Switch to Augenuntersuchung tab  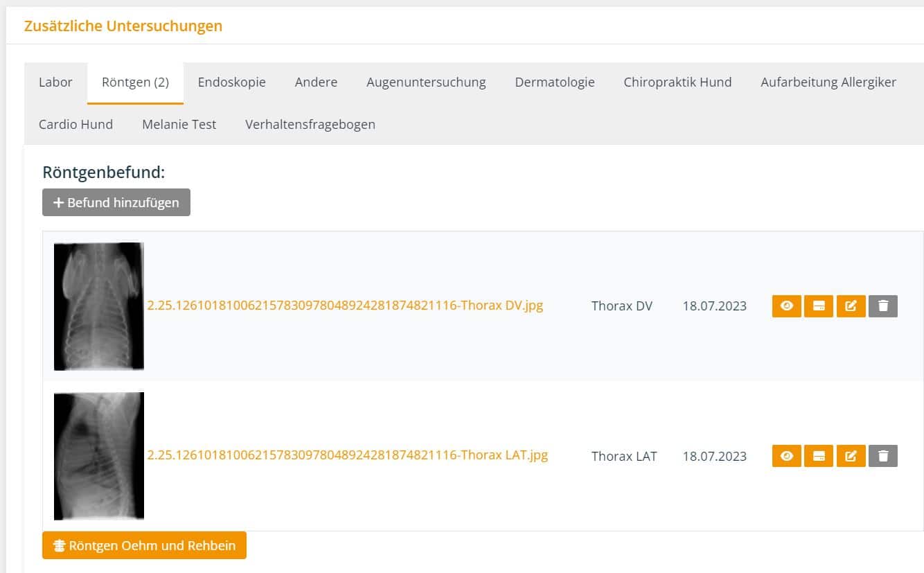coord(426,82)
